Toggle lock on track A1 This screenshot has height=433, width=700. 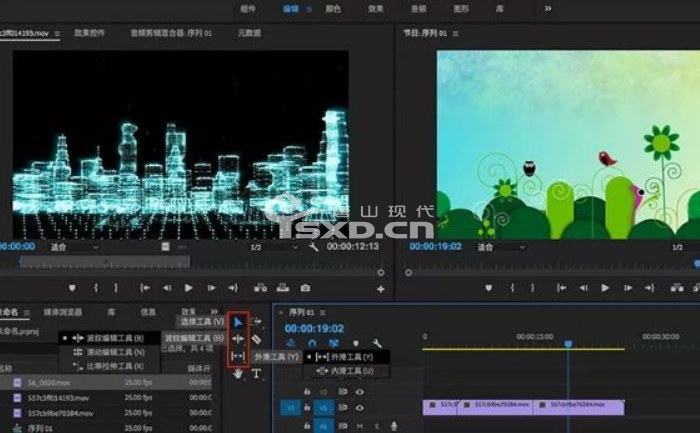[307, 426]
